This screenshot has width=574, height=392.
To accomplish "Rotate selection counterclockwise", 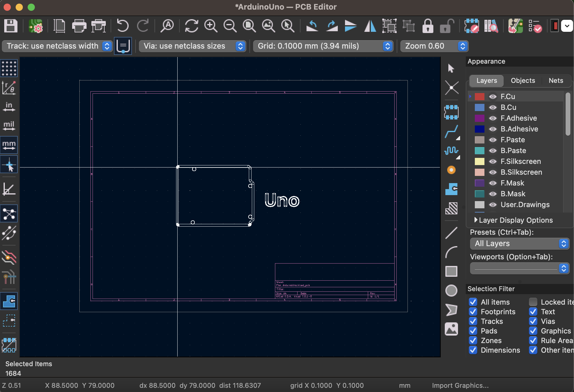I will coord(312,26).
